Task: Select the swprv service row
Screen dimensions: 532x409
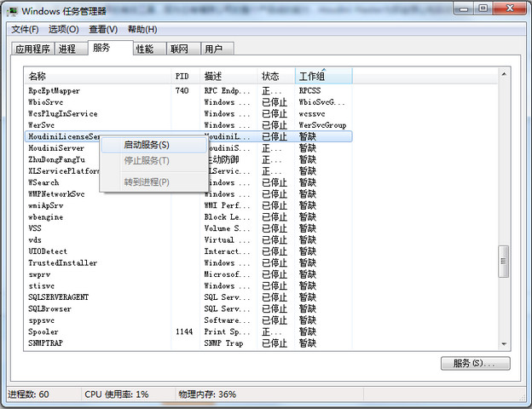Action: tap(188, 274)
